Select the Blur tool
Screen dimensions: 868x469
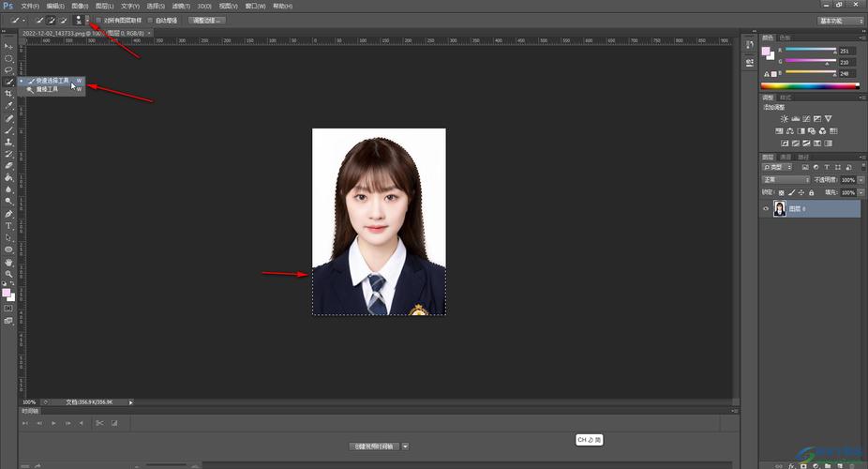pos(8,189)
